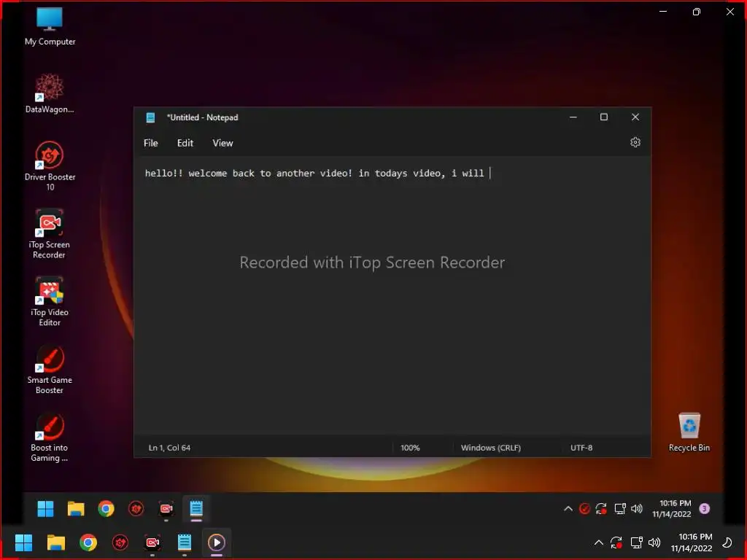Open File Explorer on the outer system taskbar
The image size is (747, 560).
point(56,542)
